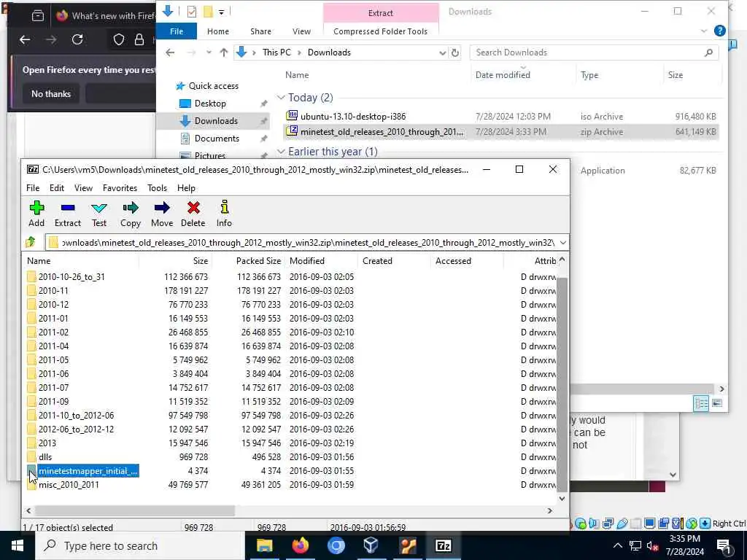Select ubuntu-13.10-desktop-i386 file in Explorer
Viewport: 747px width, 560px height.
pos(353,116)
